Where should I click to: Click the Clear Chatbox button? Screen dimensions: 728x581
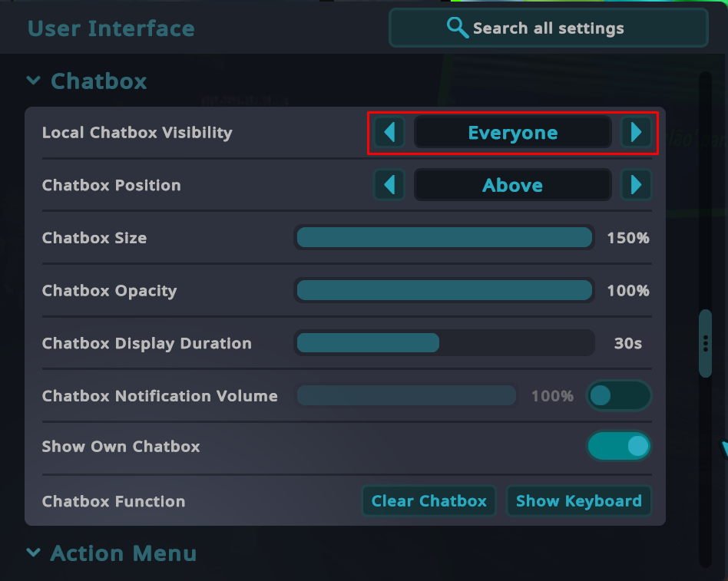429,501
